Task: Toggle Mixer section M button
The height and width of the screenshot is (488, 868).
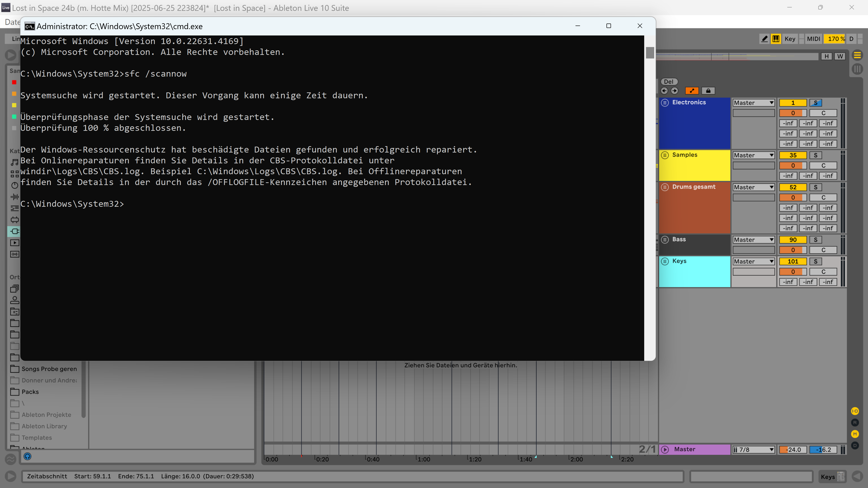Action: click(x=855, y=434)
